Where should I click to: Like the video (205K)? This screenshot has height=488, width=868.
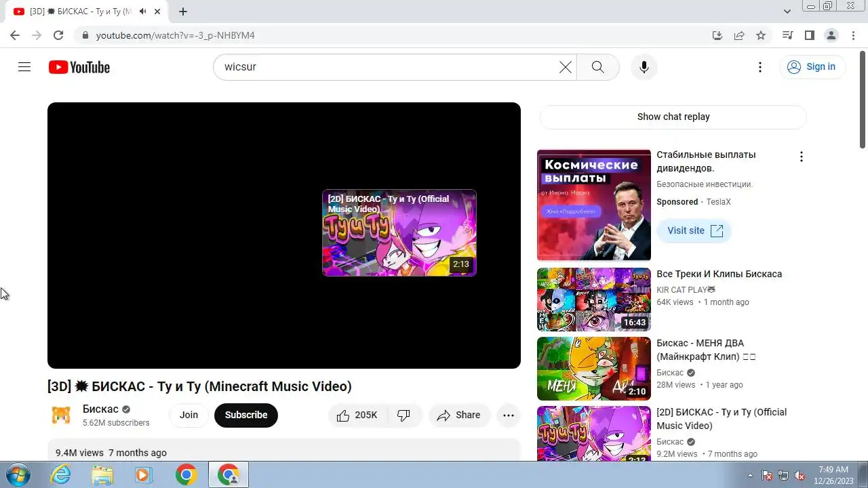357,415
